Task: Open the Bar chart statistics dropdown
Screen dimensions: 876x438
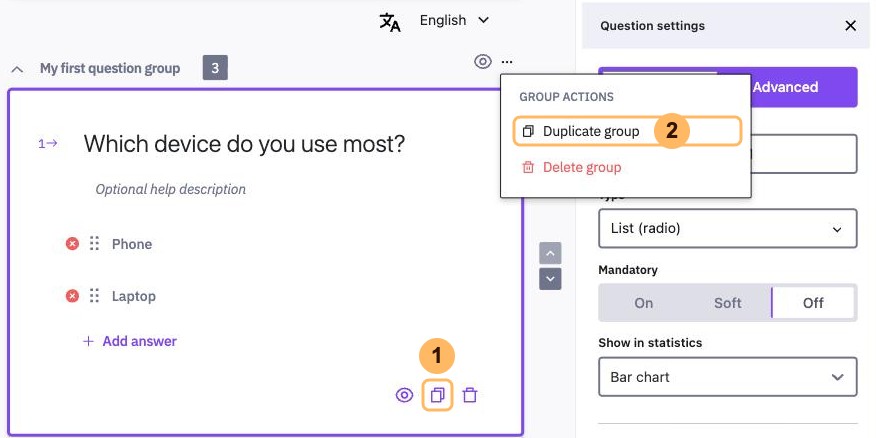Action: [x=727, y=377]
